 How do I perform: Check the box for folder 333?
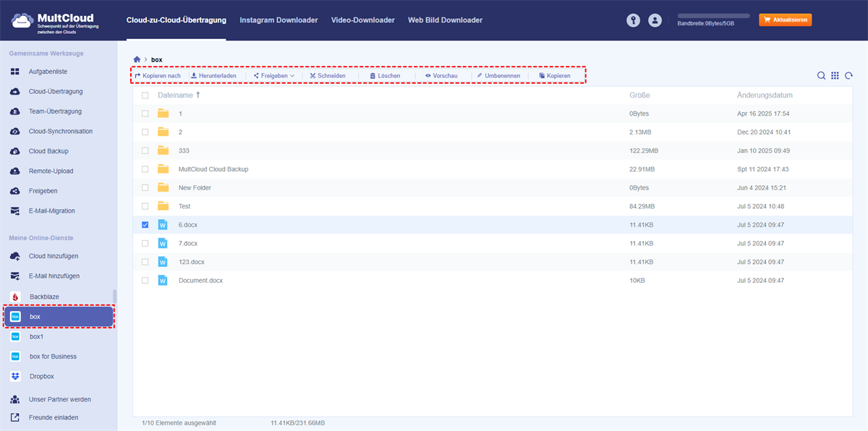point(145,150)
